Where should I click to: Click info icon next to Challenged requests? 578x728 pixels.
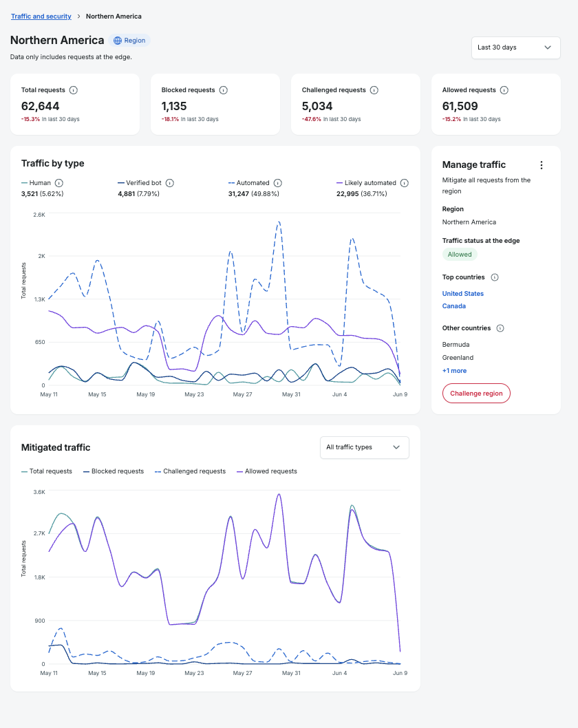point(374,90)
